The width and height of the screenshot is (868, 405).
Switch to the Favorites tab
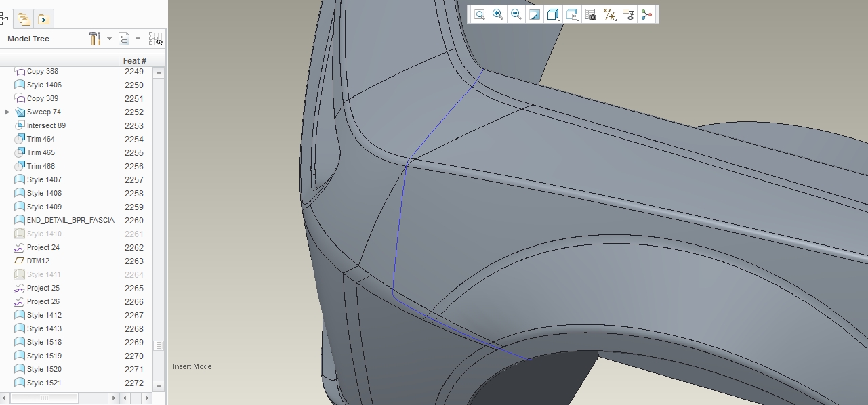(43, 20)
